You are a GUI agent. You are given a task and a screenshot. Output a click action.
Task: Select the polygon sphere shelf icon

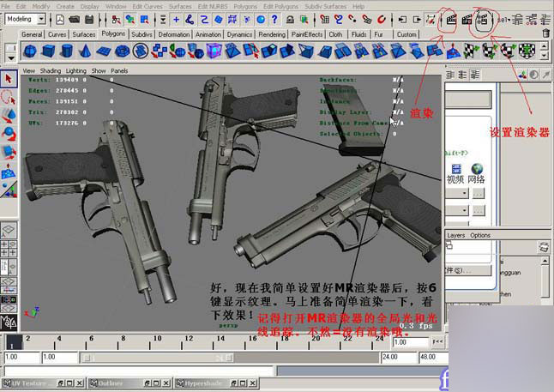point(30,51)
